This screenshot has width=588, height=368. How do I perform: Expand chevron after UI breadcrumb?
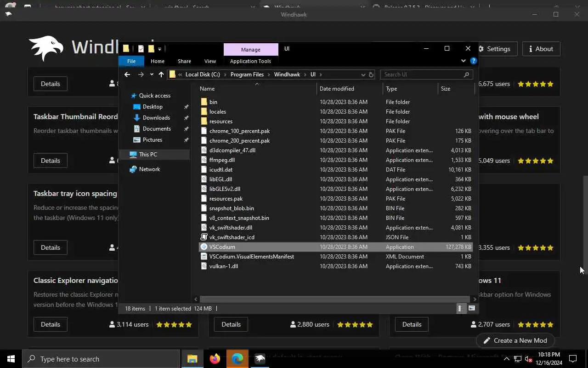(x=321, y=75)
